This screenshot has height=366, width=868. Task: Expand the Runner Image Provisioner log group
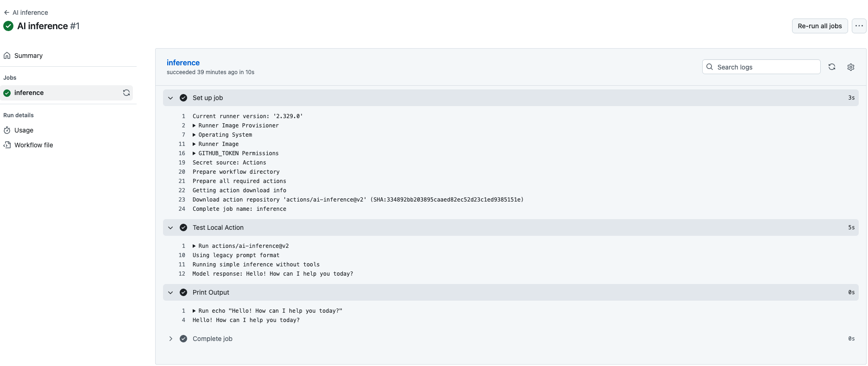[194, 126]
